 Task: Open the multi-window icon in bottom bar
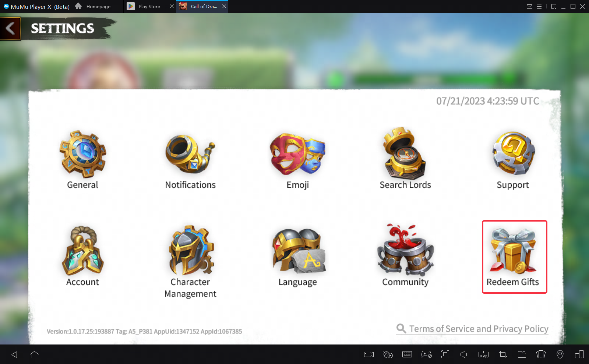pos(579,354)
